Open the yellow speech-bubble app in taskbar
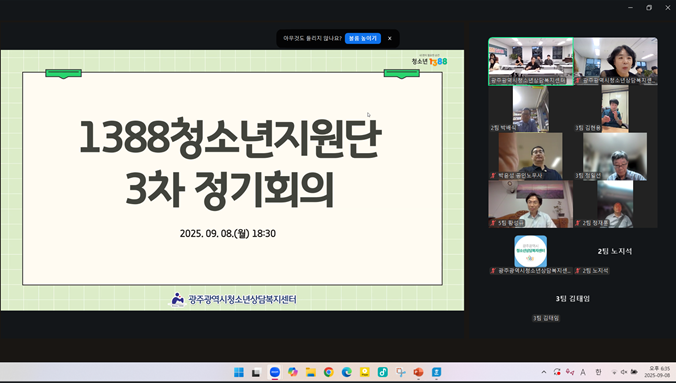 coord(365,372)
